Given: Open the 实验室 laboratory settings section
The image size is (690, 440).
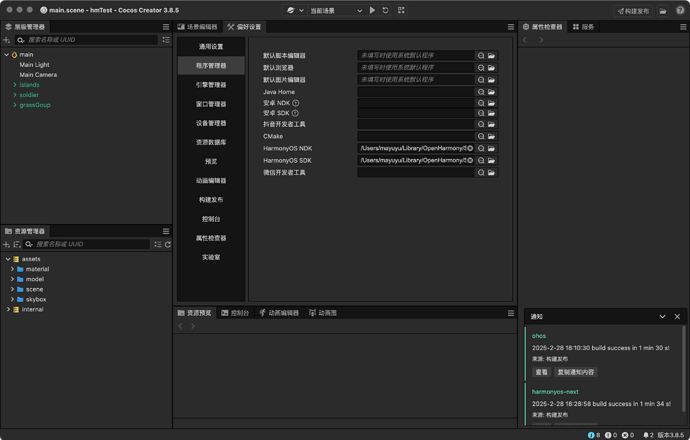Looking at the screenshot, I should (211, 257).
